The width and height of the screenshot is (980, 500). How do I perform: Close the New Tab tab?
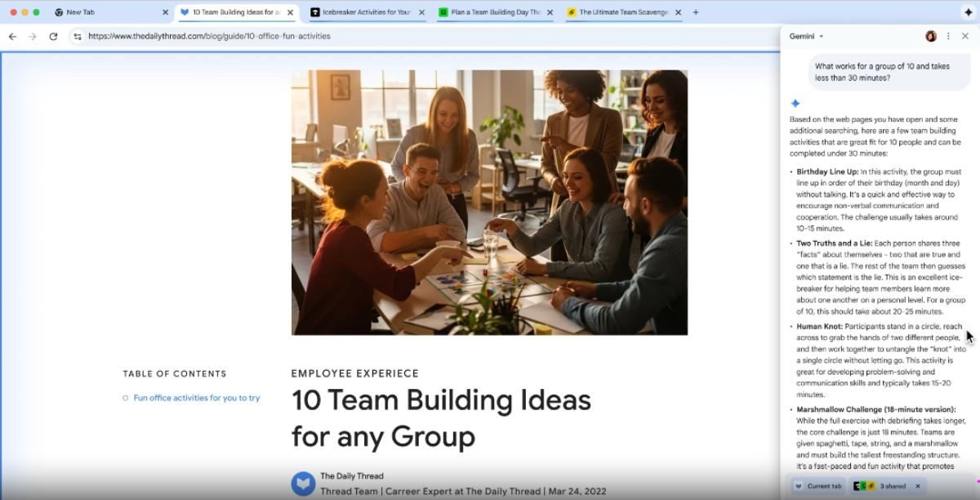(165, 12)
